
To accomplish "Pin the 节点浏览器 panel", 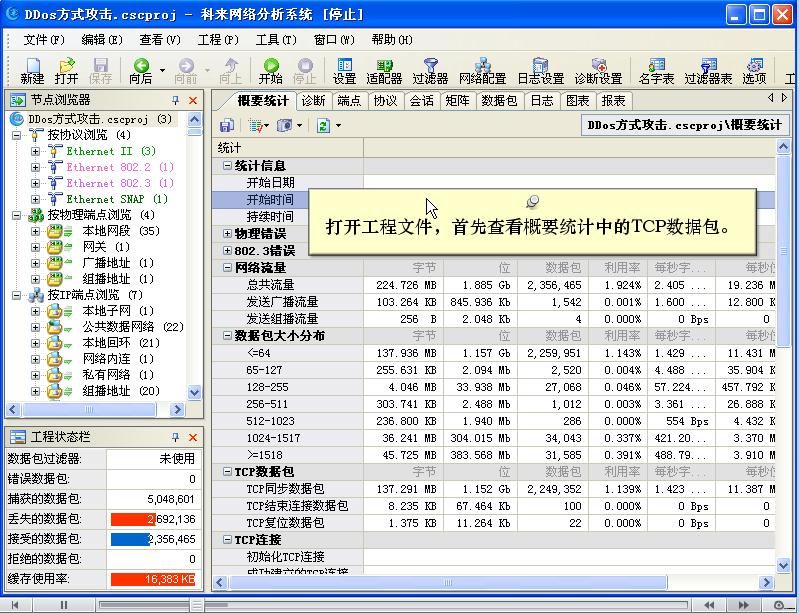I will [x=176, y=101].
